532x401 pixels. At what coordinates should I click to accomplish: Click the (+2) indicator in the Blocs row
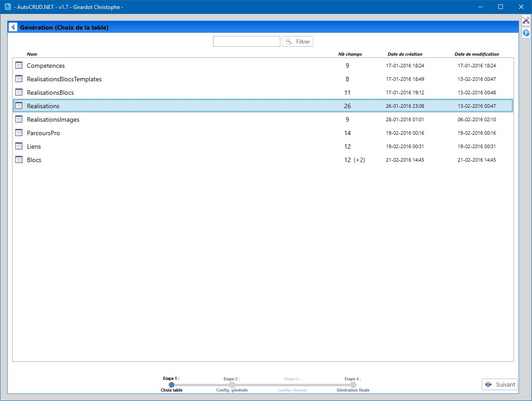click(x=359, y=160)
